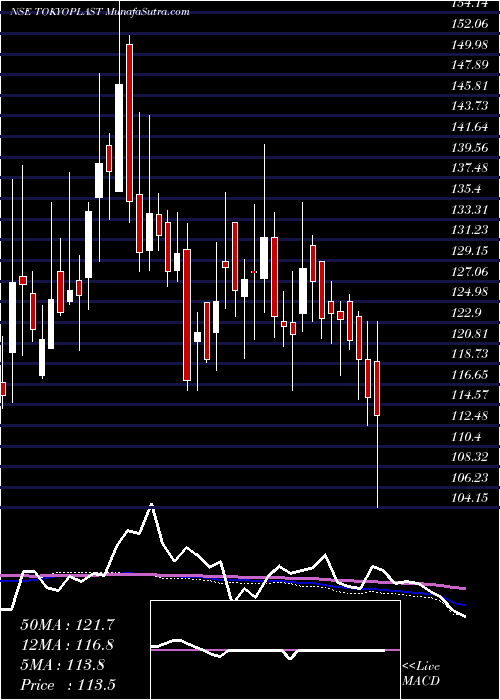Click the 145.81 price axis label

[x=469, y=86]
